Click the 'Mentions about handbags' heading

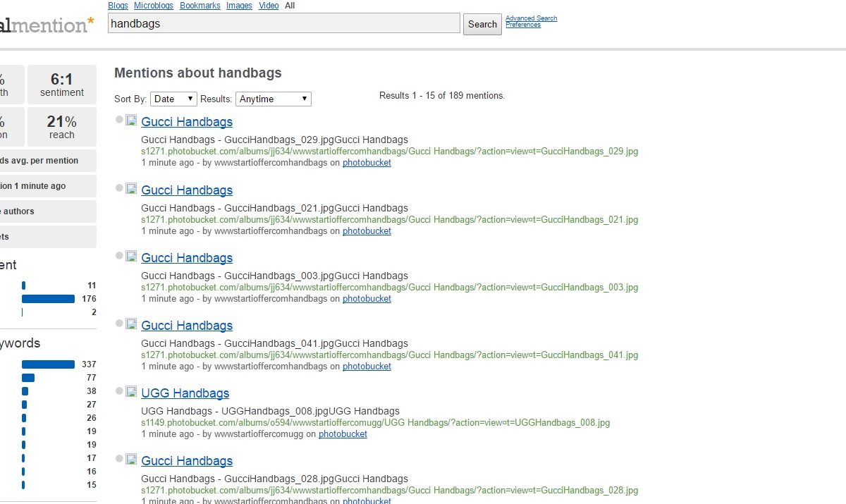[198, 73]
